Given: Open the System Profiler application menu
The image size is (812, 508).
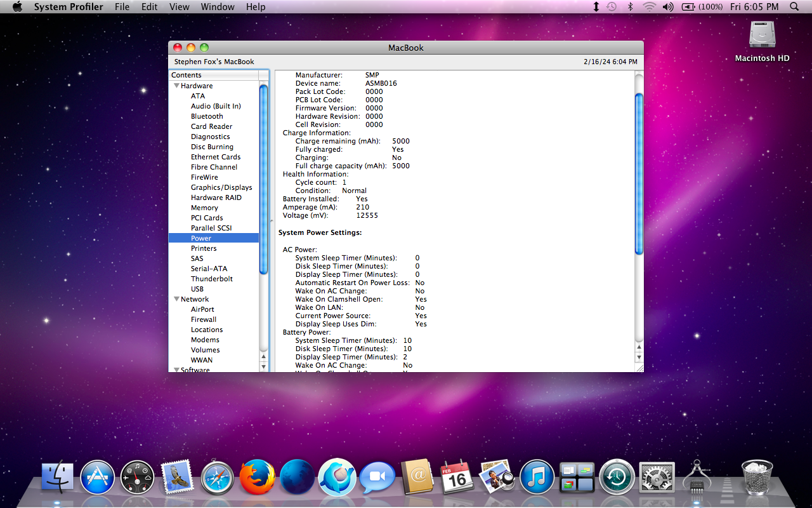Looking at the screenshot, I should tap(69, 7).
